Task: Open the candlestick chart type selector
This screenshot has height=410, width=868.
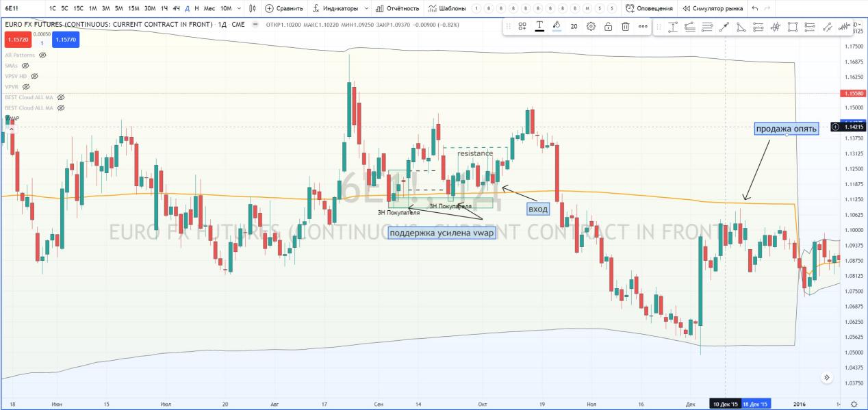Action: [253, 8]
